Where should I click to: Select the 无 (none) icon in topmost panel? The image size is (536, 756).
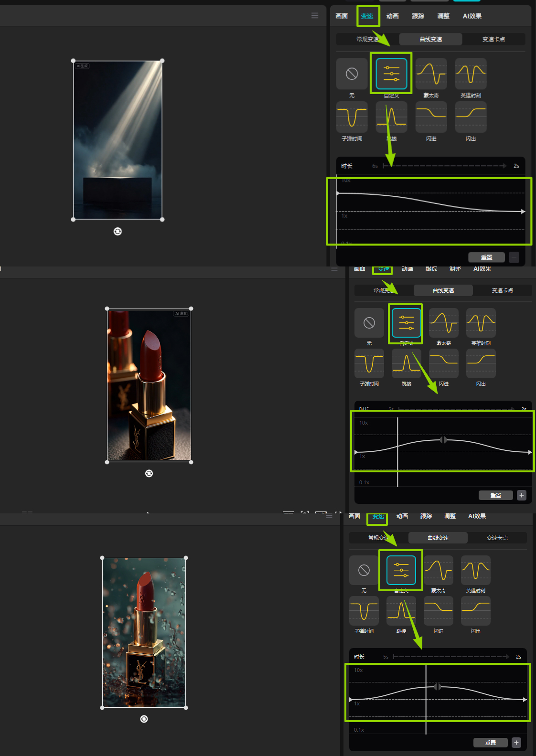352,74
